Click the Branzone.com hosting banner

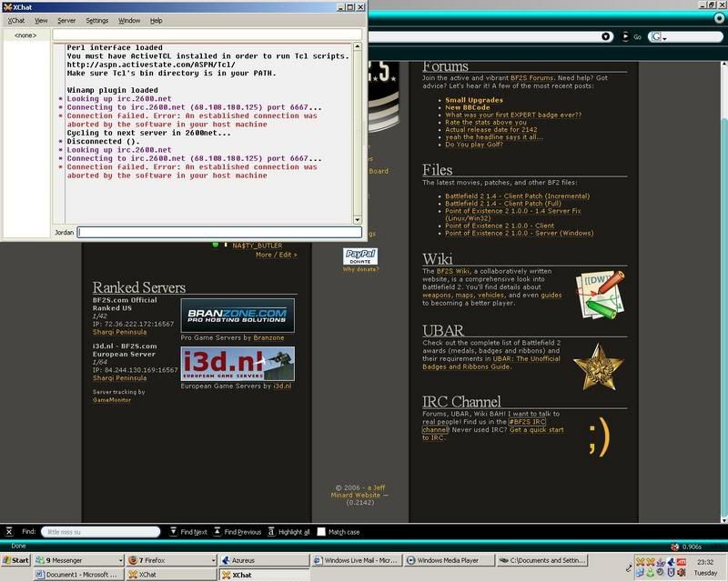point(238,316)
